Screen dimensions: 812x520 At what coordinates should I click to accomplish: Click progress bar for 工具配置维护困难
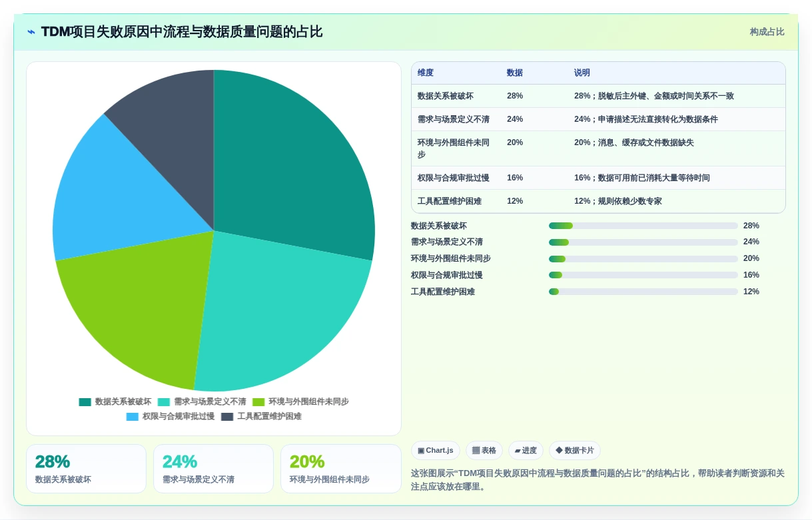[x=643, y=292]
